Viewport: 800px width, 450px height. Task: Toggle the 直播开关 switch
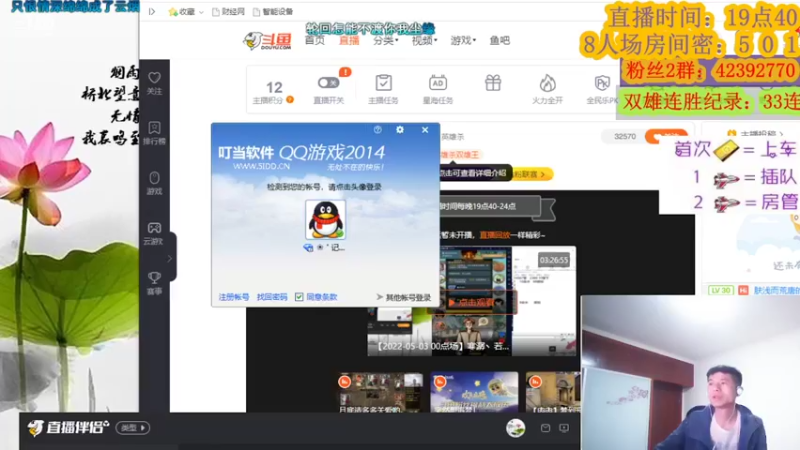coord(328,83)
